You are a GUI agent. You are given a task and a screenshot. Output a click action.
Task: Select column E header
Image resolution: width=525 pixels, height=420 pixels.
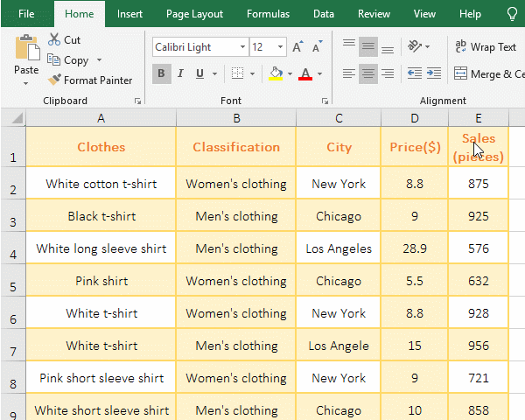click(x=479, y=118)
